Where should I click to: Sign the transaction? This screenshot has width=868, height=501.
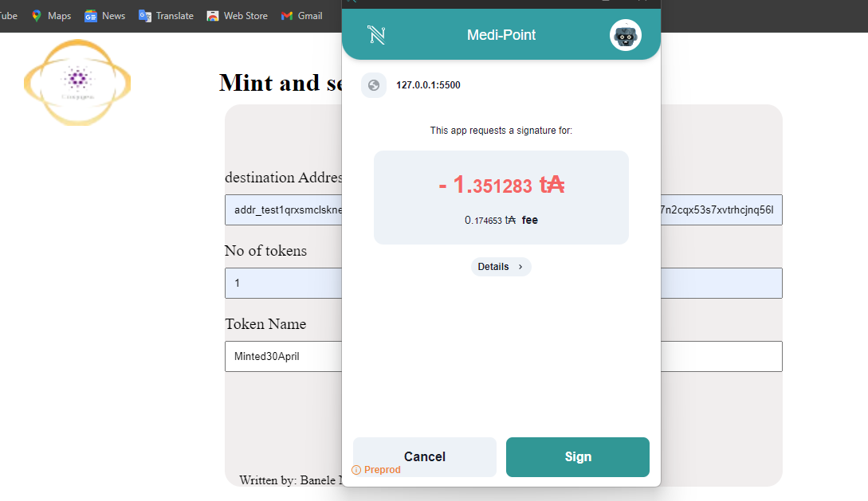[577, 456]
